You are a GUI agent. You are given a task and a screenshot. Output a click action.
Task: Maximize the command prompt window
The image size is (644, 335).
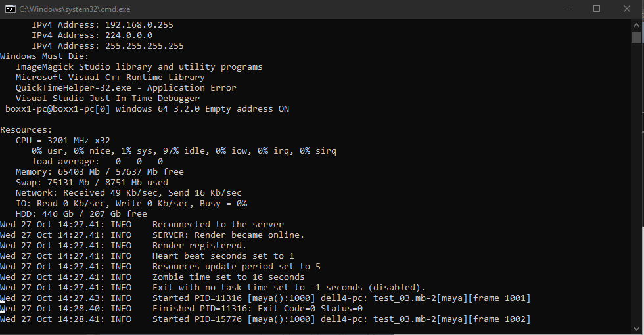pyautogui.click(x=597, y=9)
